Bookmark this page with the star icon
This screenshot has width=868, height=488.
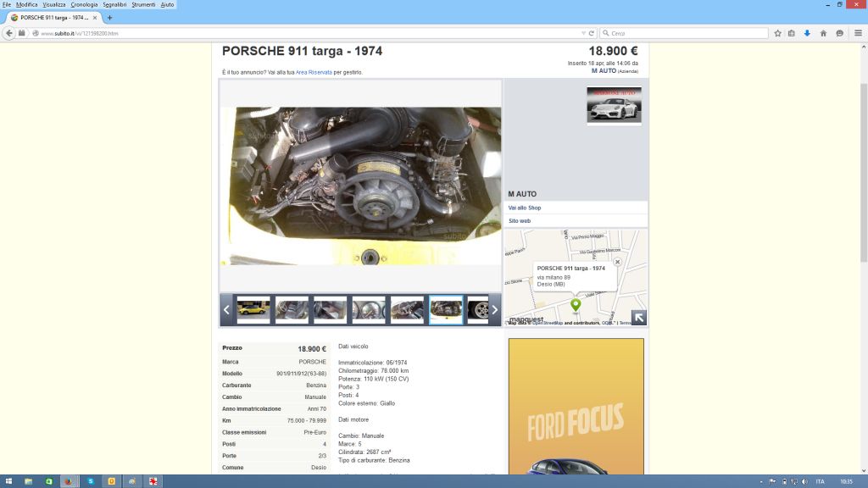pos(778,33)
